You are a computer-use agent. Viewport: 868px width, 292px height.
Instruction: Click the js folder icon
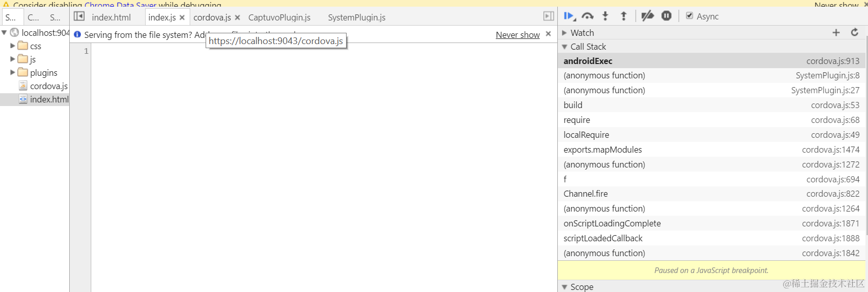(23, 59)
